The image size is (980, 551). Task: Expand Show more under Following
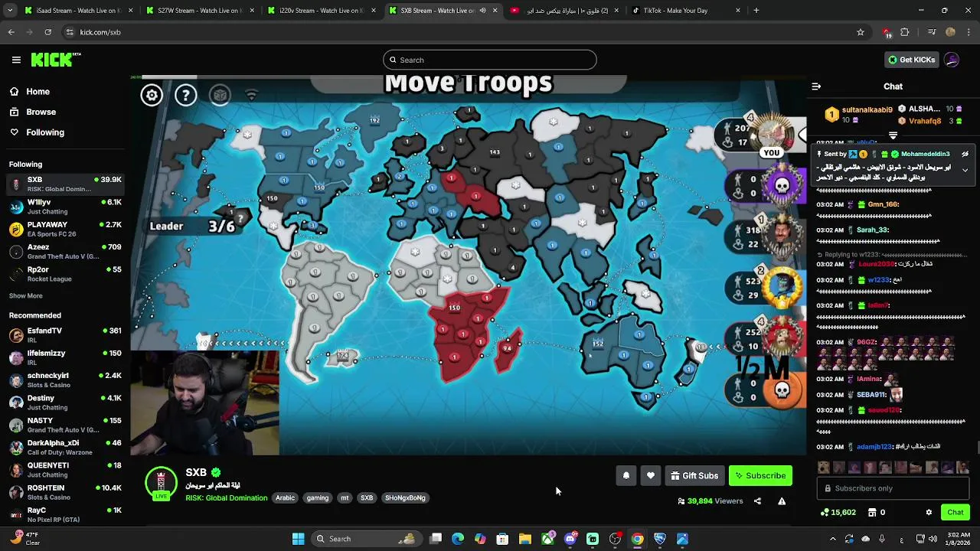click(x=25, y=295)
